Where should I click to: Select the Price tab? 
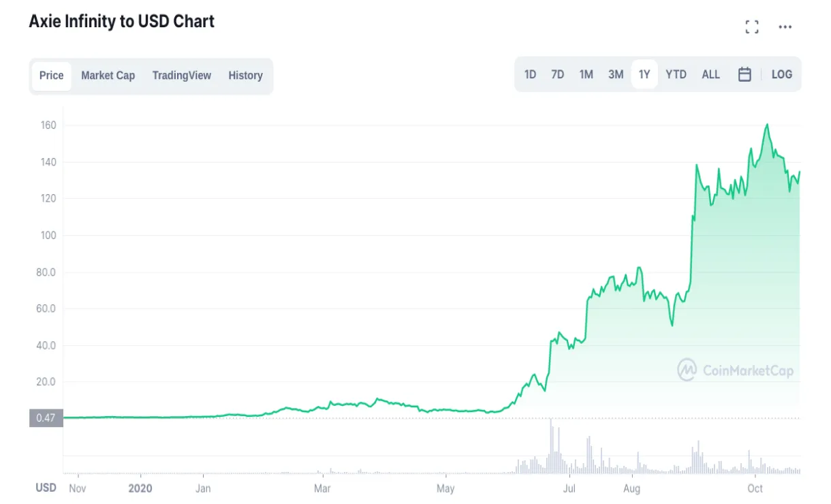coord(51,76)
